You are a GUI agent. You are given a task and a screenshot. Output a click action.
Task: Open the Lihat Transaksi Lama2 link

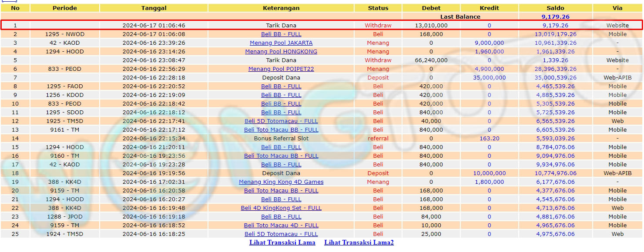359,242
